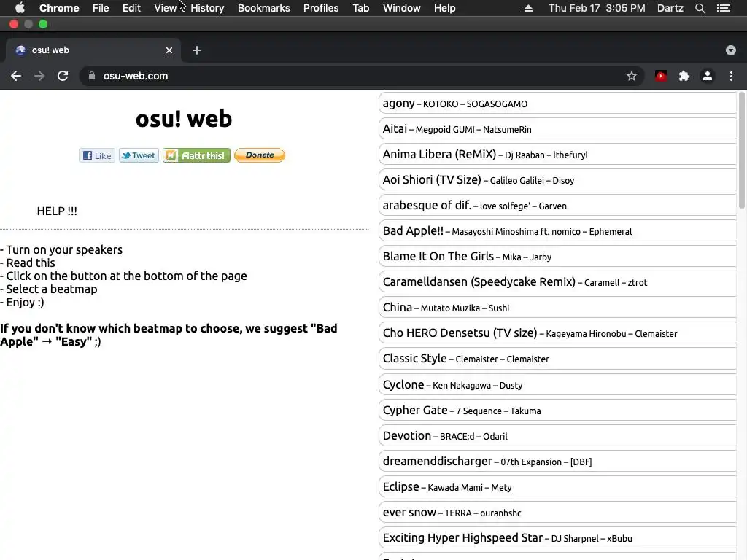Click the Tweet button
The width and height of the screenshot is (747, 560).
139,155
